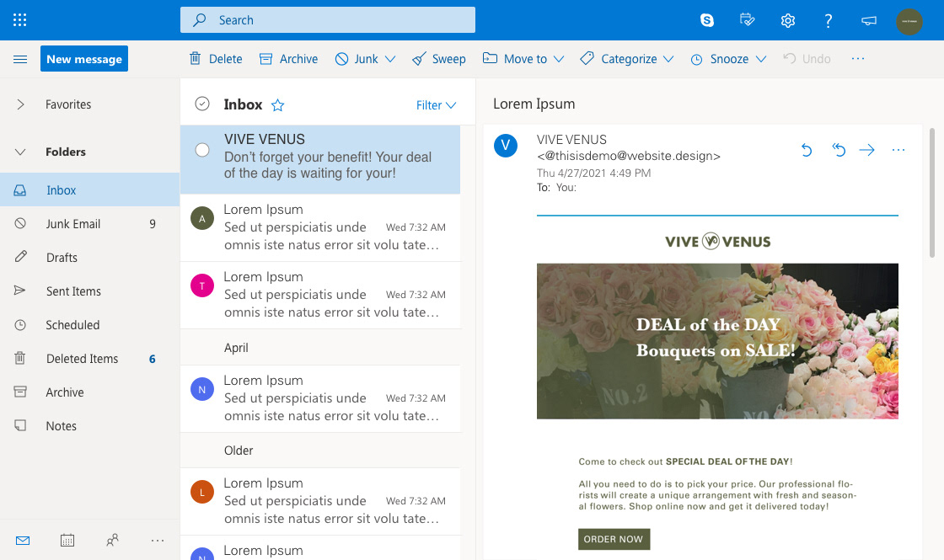Click the Categorize tag button

tap(619, 58)
